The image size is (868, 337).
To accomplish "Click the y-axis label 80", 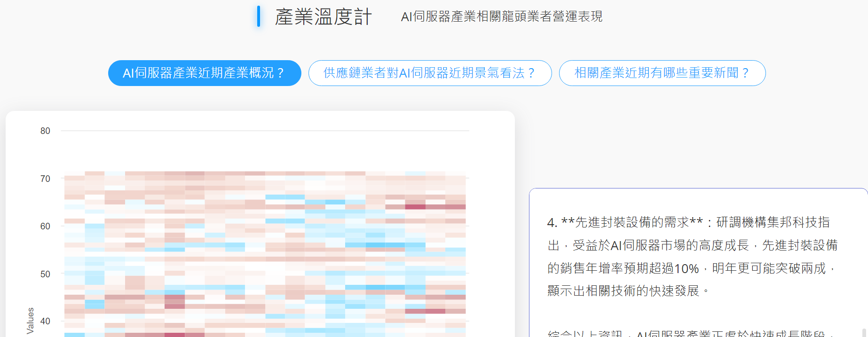I will coord(45,131).
